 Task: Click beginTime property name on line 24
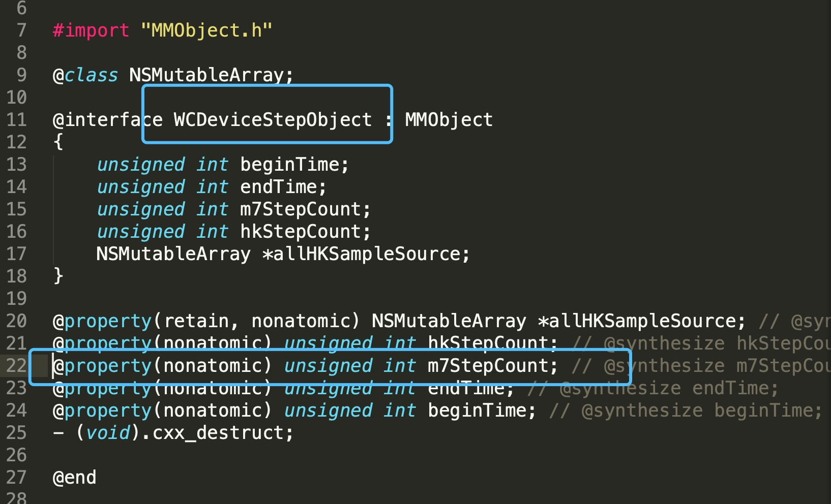point(477,411)
